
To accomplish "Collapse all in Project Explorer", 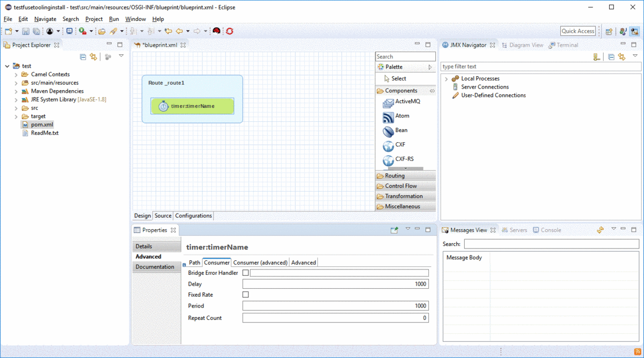I will 83,56.
